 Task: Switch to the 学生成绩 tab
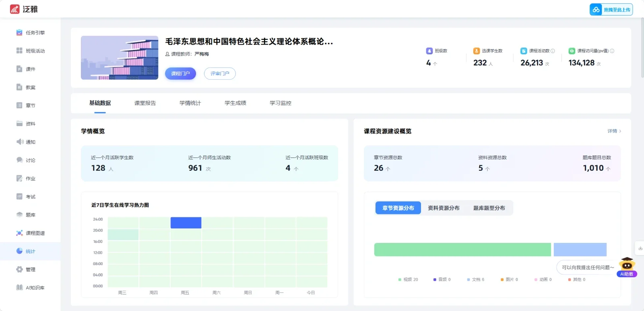235,103
